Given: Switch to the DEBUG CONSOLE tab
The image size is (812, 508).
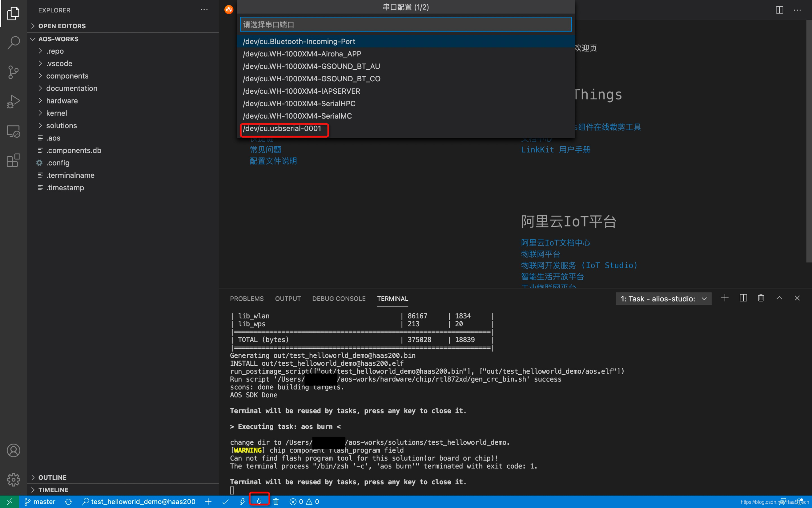Looking at the screenshot, I should point(339,299).
